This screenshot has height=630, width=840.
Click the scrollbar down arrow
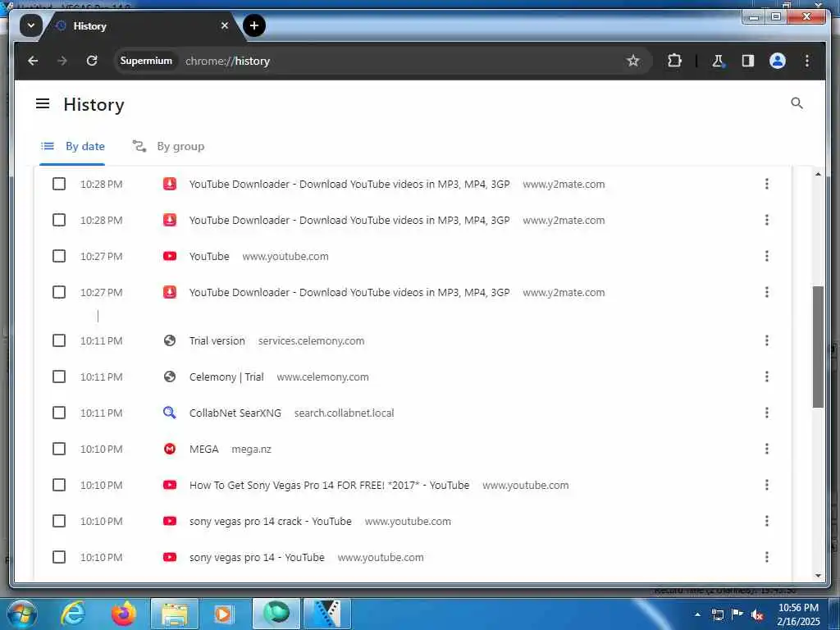(818, 575)
